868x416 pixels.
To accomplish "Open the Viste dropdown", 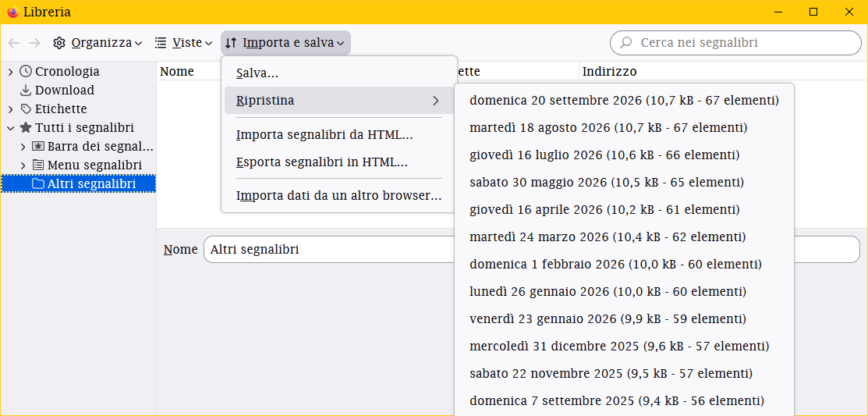I will click(x=184, y=43).
